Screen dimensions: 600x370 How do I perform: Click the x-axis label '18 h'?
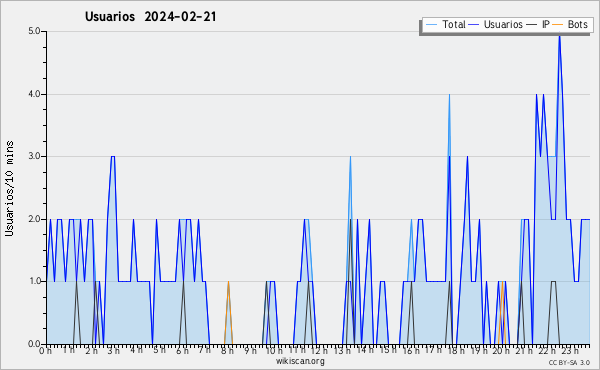(x=457, y=350)
